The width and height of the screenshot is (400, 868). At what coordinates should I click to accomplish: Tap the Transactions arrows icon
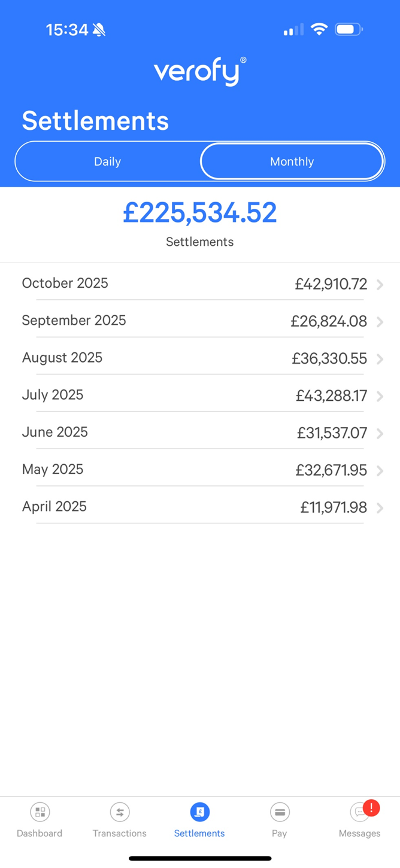[120, 812]
